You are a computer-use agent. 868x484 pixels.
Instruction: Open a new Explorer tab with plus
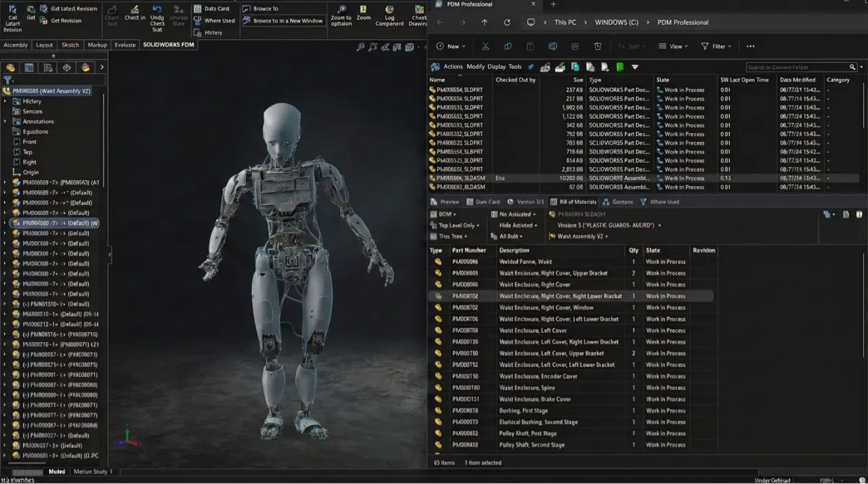pyautogui.click(x=553, y=4)
